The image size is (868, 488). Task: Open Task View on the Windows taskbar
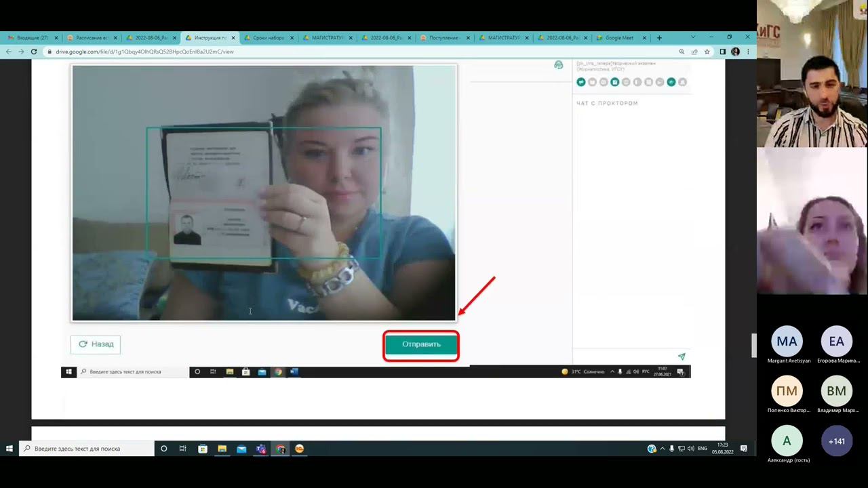[182, 449]
